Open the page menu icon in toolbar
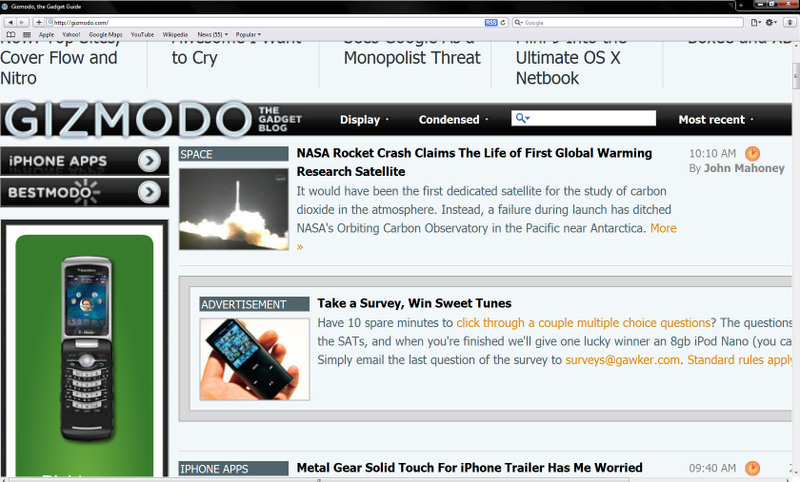The width and height of the screenshot is (800, 482). click(755, 22)
